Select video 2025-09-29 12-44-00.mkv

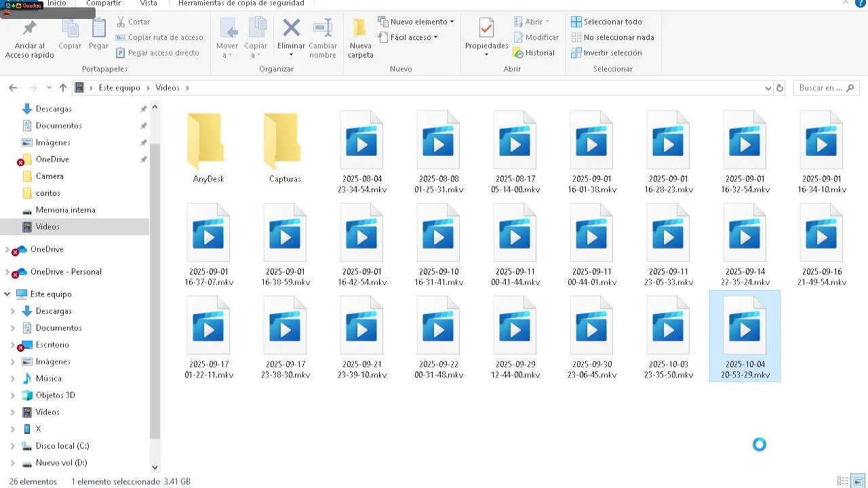pyautogui.click(x=515, y=338)
